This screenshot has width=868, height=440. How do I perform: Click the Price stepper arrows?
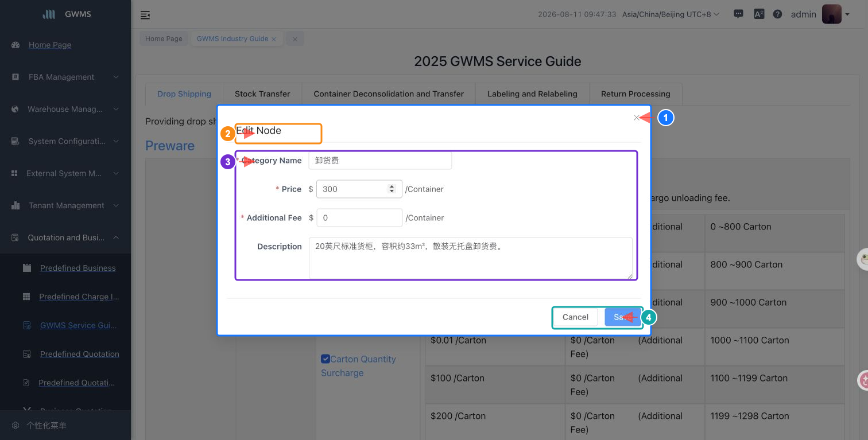point(392,189)
